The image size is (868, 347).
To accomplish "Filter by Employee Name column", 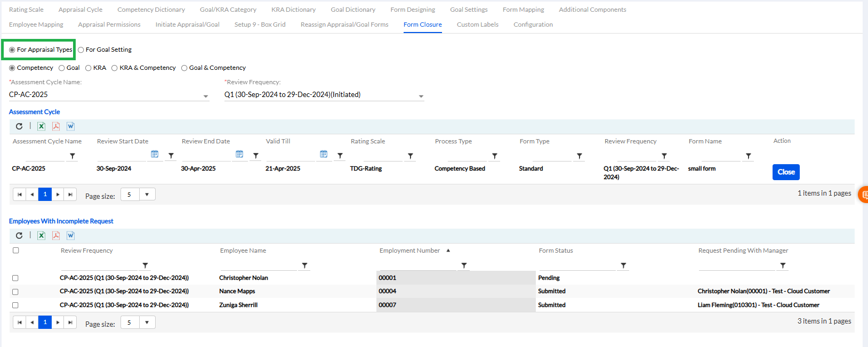I will [304, 265].
